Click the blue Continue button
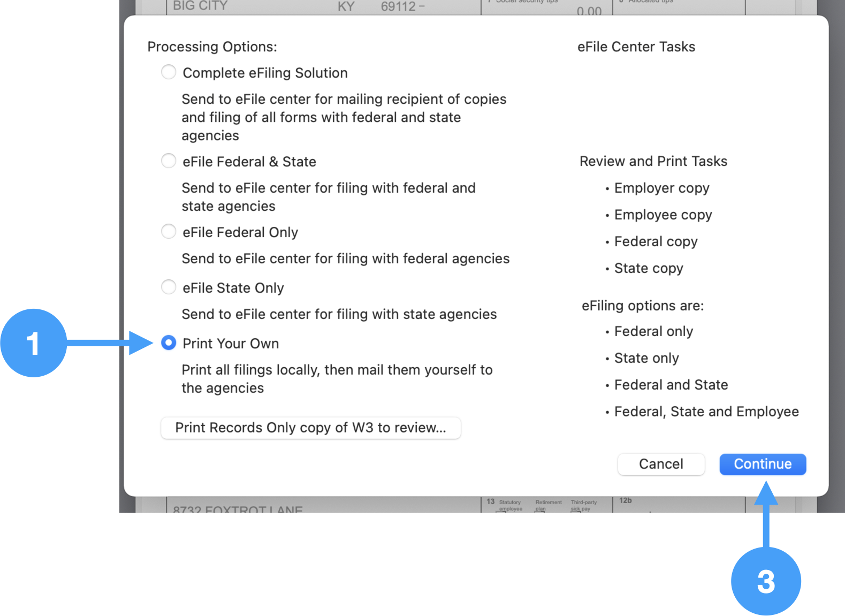This screenshot has width=845, height=616. [x=762, y=464]
